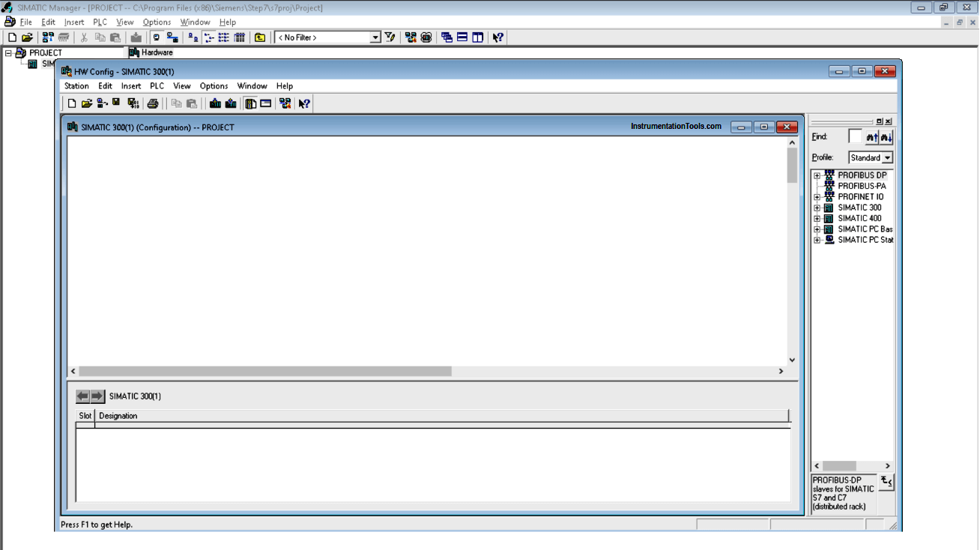This screenshot has height=550, width=980.
Task: Click forward arrow beside SIMATIC 300(1)
Action: 97,396
